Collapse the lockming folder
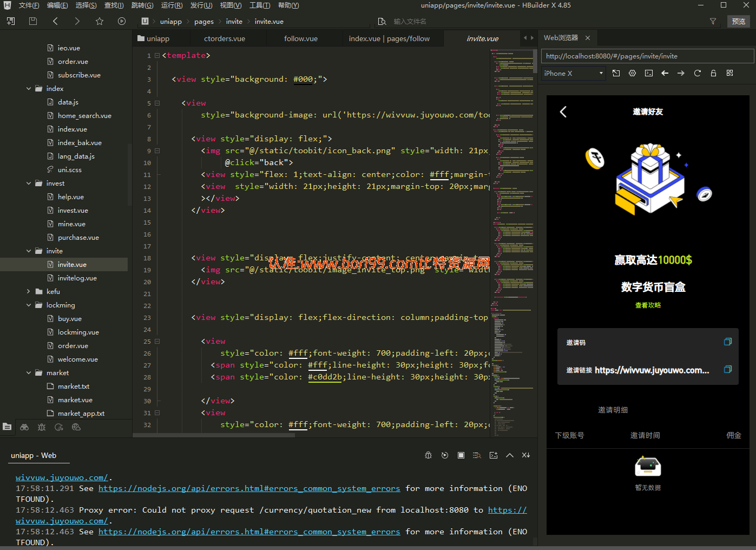This screenshot has height=550, width=756. click(x=29, y=305)
